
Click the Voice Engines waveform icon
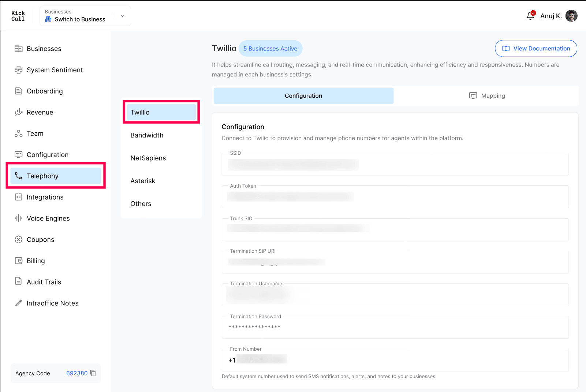pos(18,218)
